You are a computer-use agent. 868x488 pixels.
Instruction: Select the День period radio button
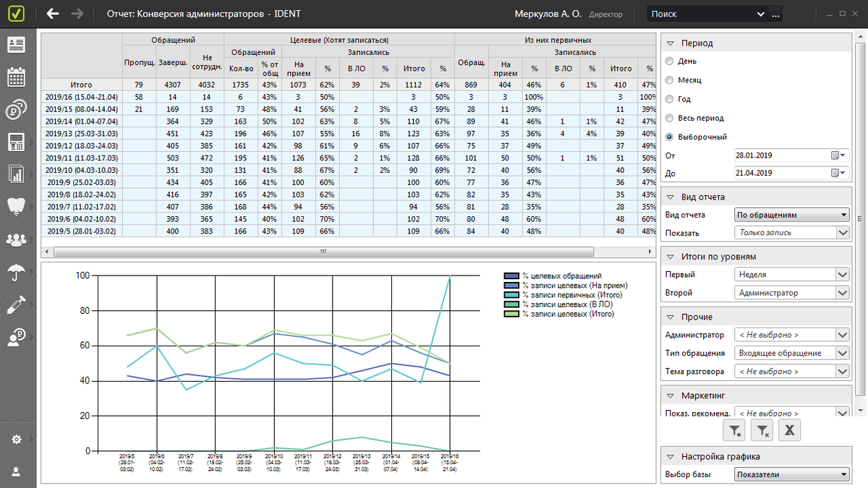coord(669,61)
